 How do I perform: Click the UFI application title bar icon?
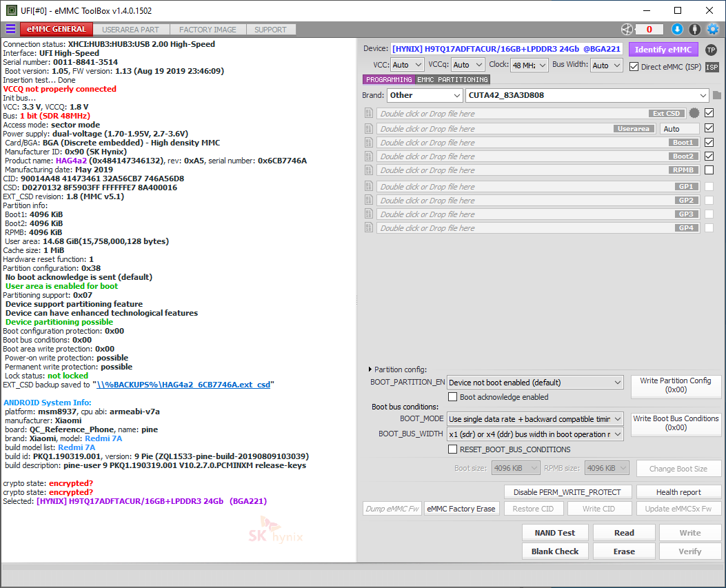[x=12, y=10]
